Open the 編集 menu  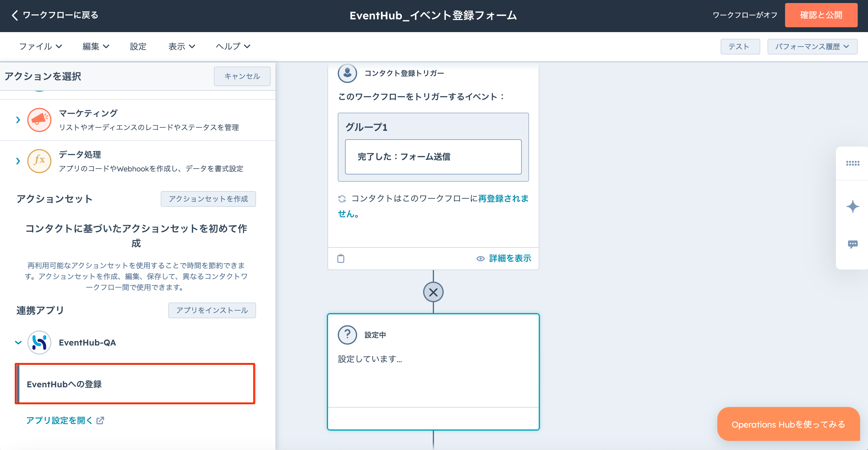pyautogui.click(x=96, y=47)
